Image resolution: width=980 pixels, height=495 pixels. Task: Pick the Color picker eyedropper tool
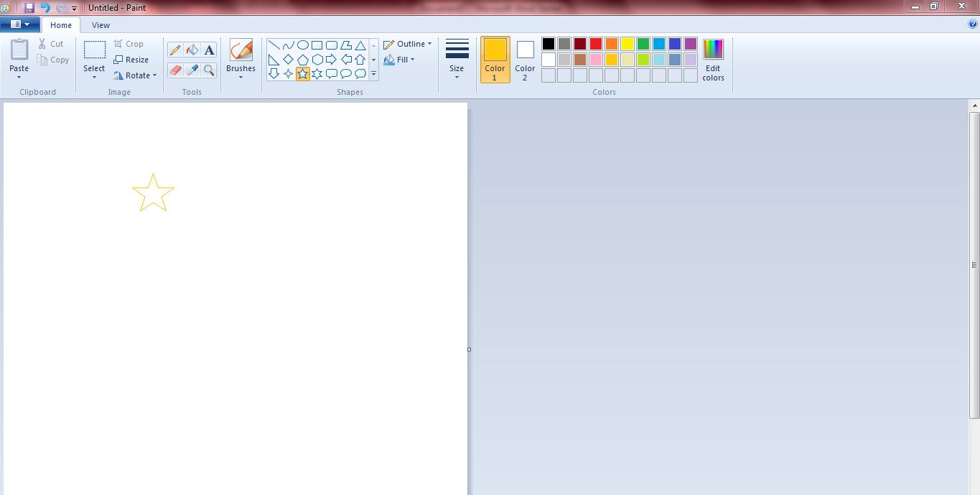(x=192, y=70)
